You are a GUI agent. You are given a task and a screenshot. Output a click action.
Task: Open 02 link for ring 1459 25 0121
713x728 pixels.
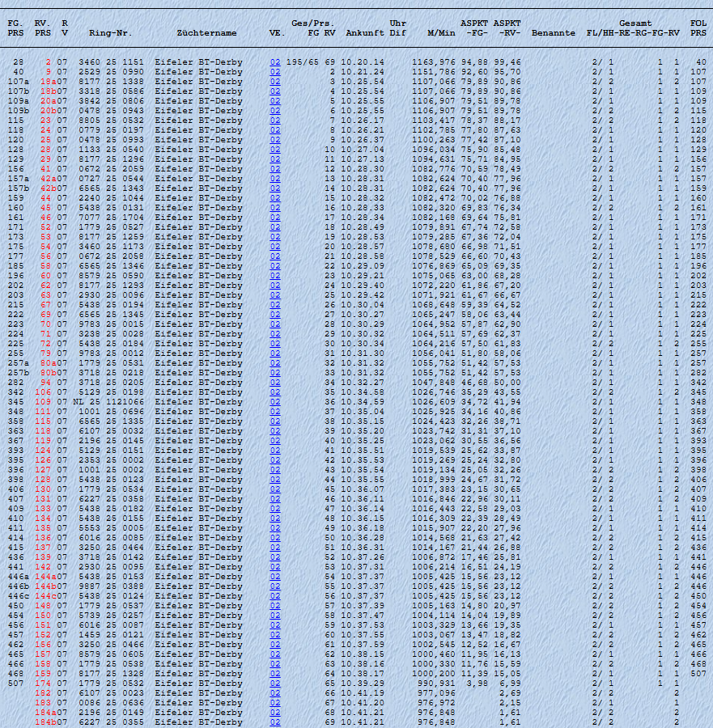(x=275, y=634)
